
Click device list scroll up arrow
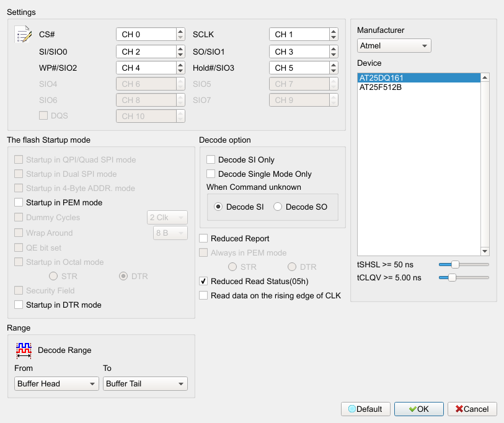point(485,78)
